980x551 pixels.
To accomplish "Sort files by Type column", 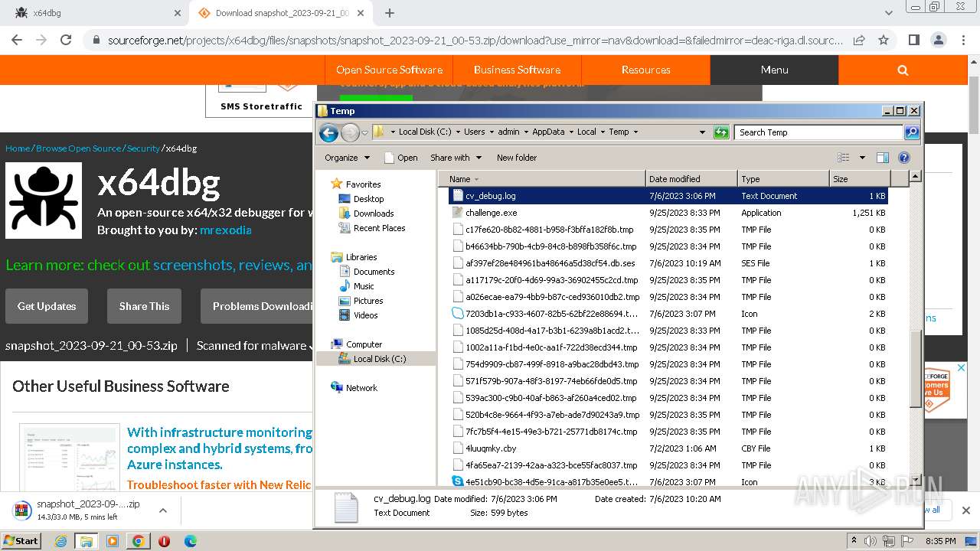I will [x=783, y=179].
